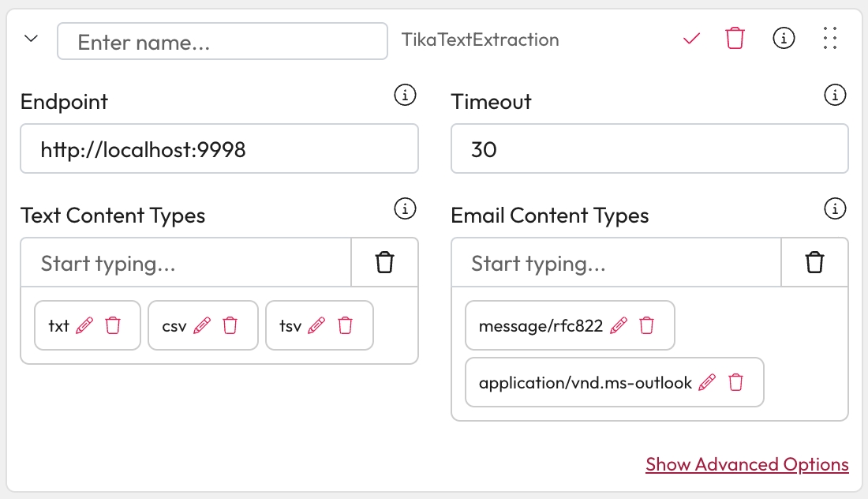Screen dimensions: 868x499
Task: Delete the TikaTextExtraction component via header trash
Action: (735, 39)
